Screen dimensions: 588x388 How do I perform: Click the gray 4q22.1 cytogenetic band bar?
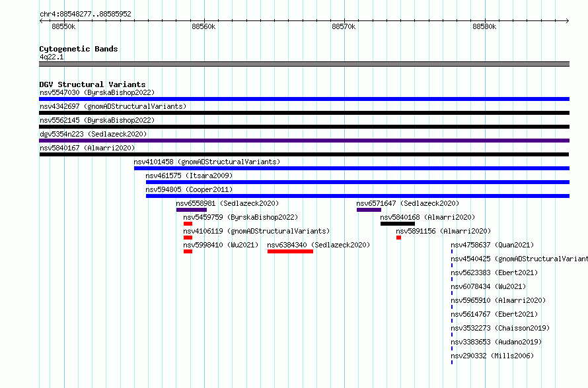coord(304,64)
